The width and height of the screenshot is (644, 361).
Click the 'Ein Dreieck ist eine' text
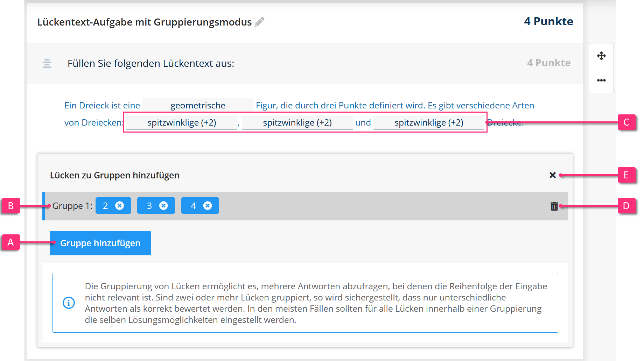102,105
